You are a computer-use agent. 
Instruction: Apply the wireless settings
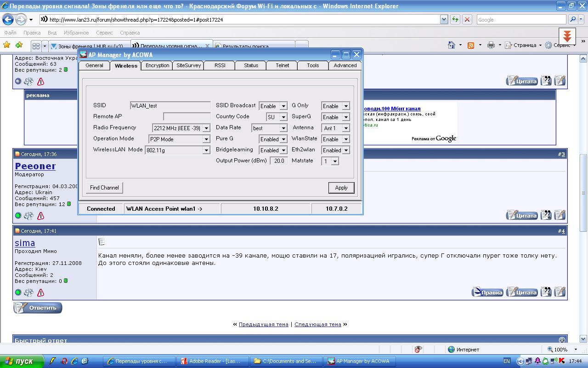point(341,188)
